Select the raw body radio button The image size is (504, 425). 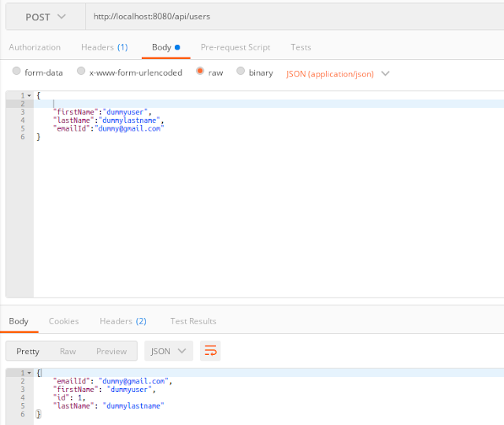click(x=200, y=71)
